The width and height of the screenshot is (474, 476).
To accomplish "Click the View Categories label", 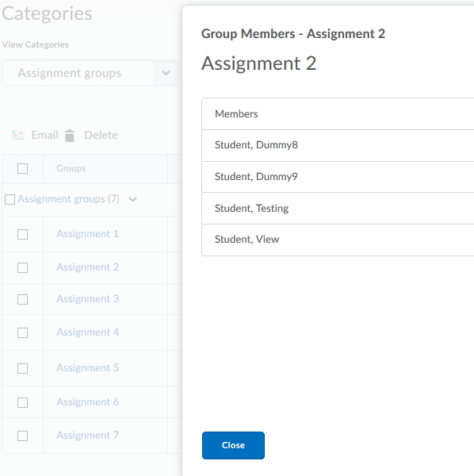I will click(36, 44).
